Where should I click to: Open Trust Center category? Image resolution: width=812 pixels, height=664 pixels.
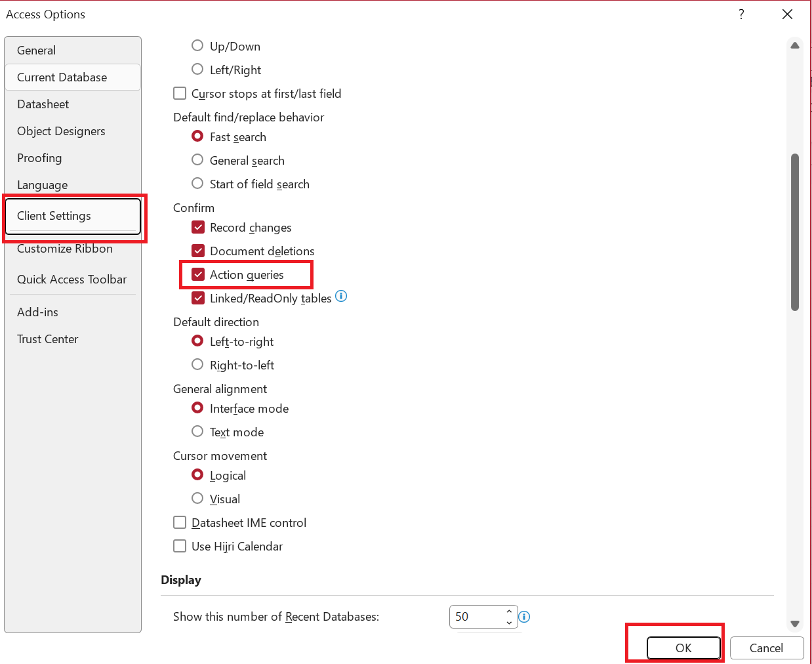(73, 339)
